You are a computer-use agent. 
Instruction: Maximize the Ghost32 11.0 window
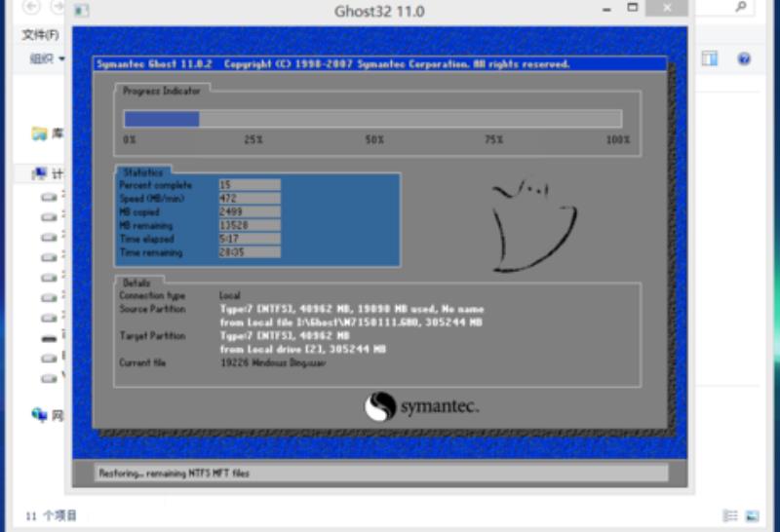tap(632, 8)
